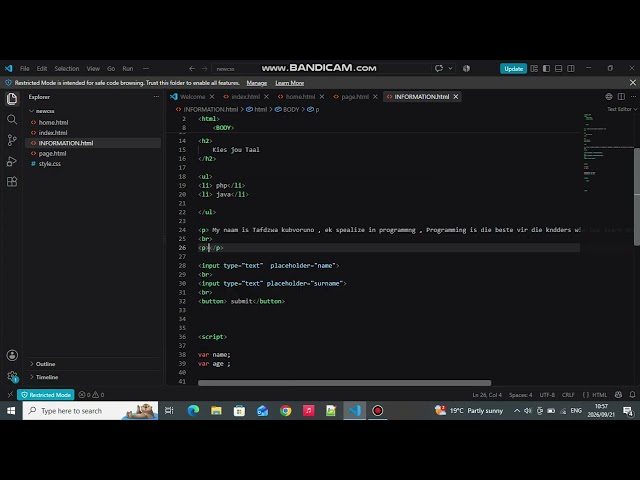
Task: Open editor More Actions ellipsis
Action: (633, 97)
